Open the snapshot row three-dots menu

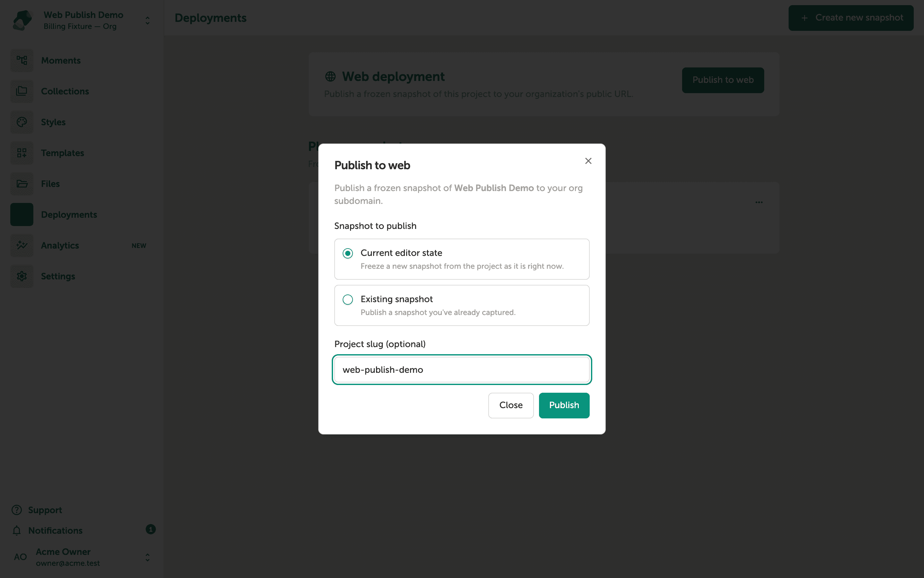tap(759, 202)
